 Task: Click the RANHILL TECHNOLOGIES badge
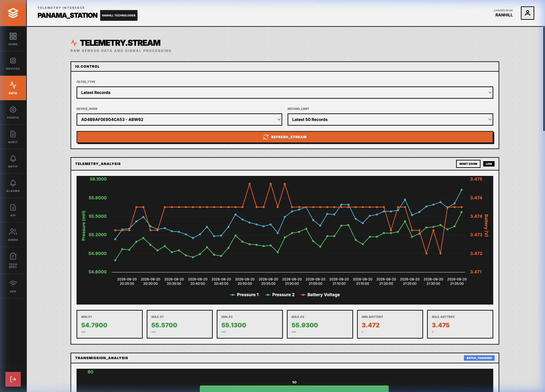(119, 15)
